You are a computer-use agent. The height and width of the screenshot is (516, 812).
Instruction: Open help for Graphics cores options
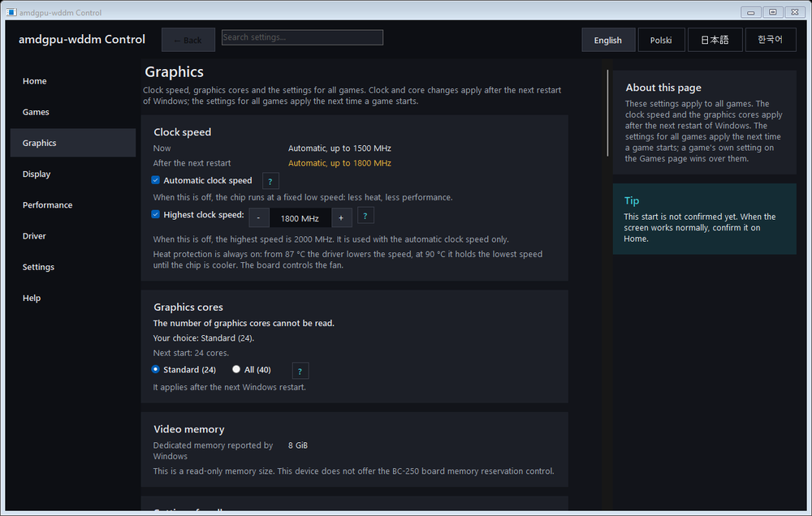[300, 371]
